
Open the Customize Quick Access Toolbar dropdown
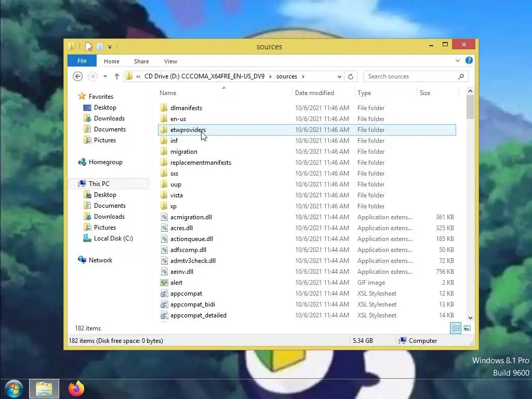[110, 47]
